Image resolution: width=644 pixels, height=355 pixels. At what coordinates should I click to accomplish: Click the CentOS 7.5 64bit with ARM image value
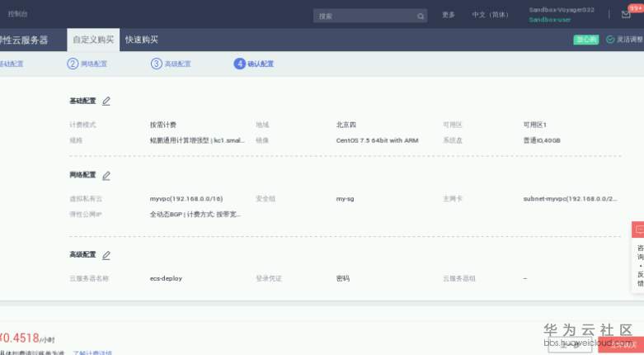pyautogui.click(x=377, y=140)
